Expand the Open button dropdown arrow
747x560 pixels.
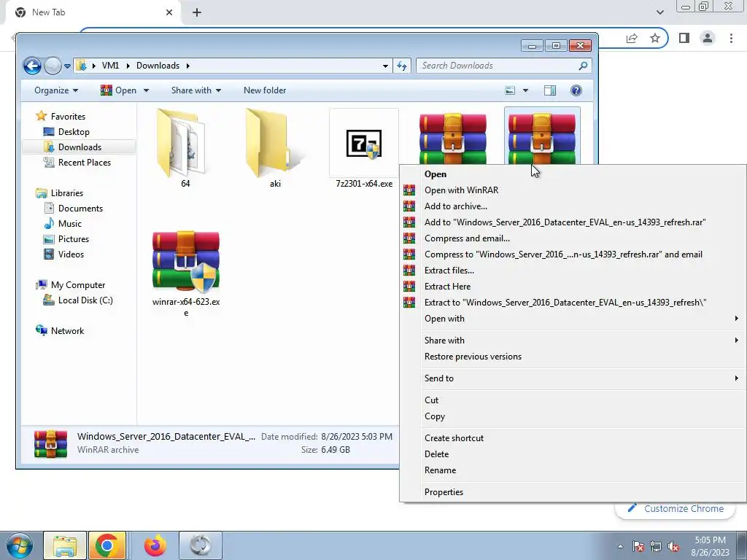coord(146,90)
